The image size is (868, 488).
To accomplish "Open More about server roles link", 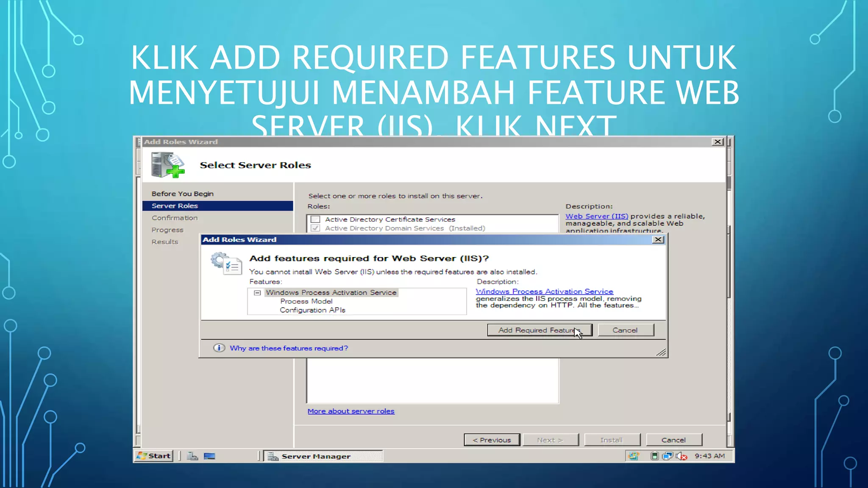I will [x=351, y=411].
